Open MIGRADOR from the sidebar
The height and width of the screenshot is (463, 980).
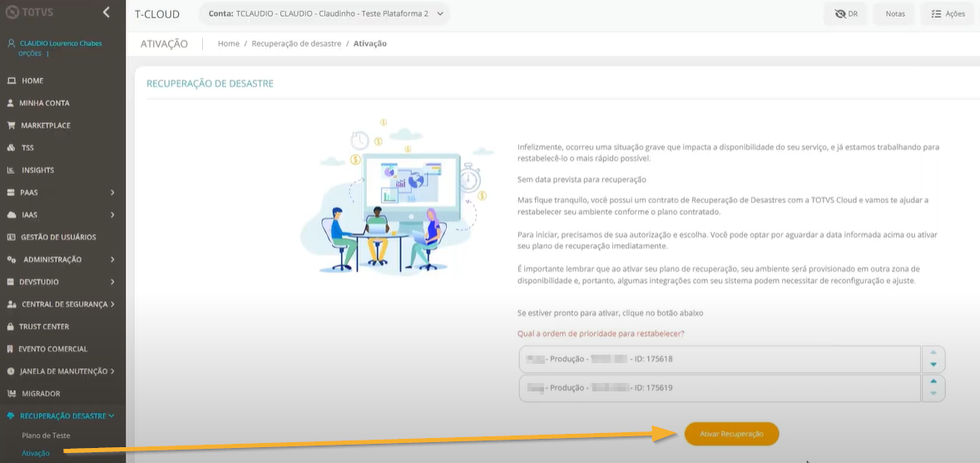(41, 394)
